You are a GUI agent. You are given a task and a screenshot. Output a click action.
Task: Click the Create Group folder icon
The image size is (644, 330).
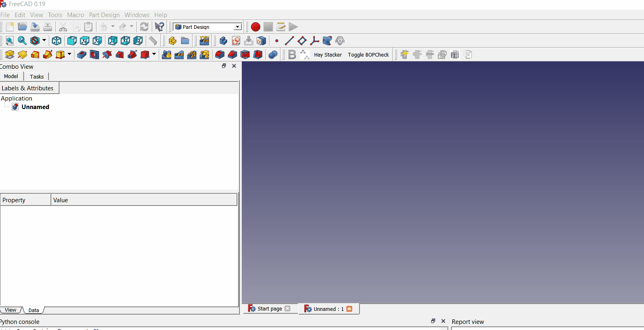click(x=185, y=41)
